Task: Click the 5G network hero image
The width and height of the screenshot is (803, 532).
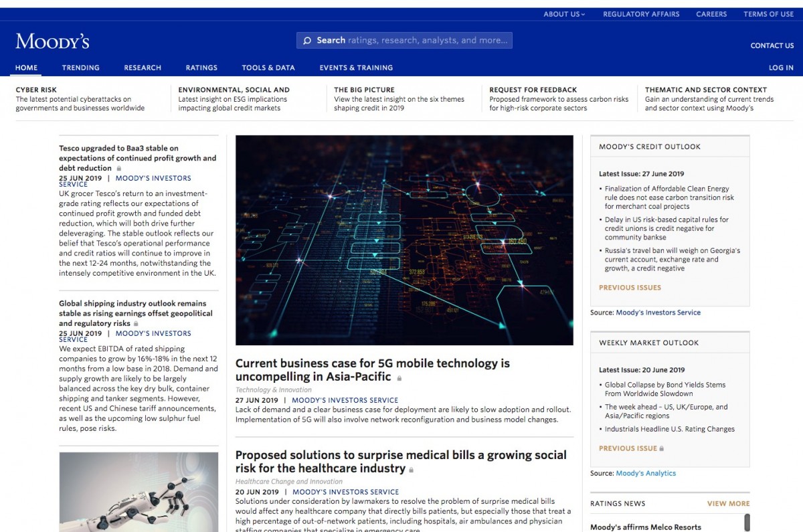Action: pyautogui.click(x=404, y=240)
